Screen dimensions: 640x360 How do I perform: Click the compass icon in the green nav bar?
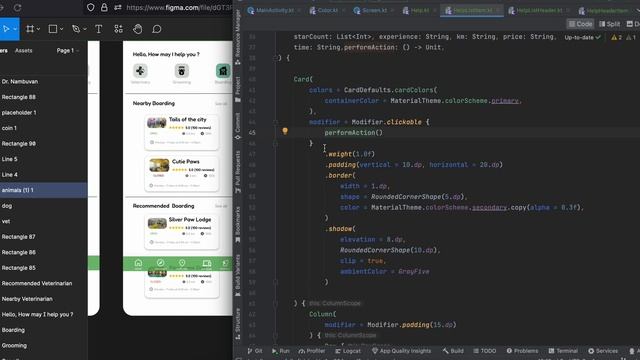(160, 263)
